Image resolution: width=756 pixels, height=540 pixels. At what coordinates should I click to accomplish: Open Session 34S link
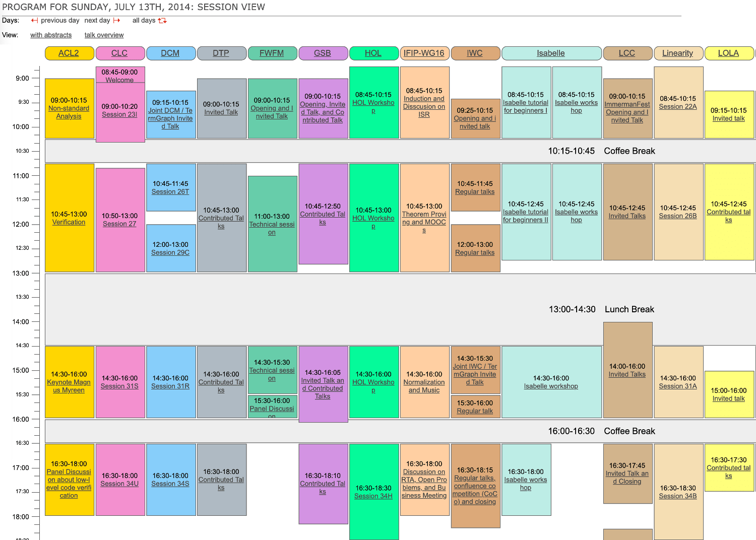pos(170,484)
